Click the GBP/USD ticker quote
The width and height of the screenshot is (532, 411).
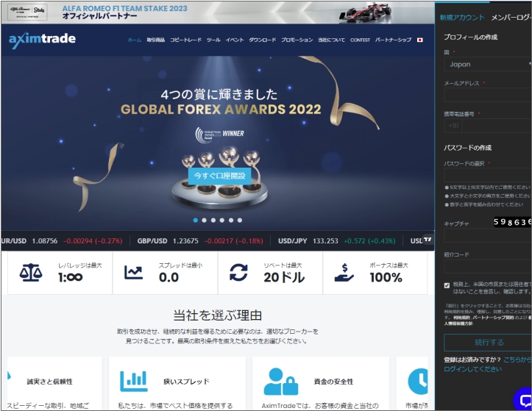[x=200, y=240]
